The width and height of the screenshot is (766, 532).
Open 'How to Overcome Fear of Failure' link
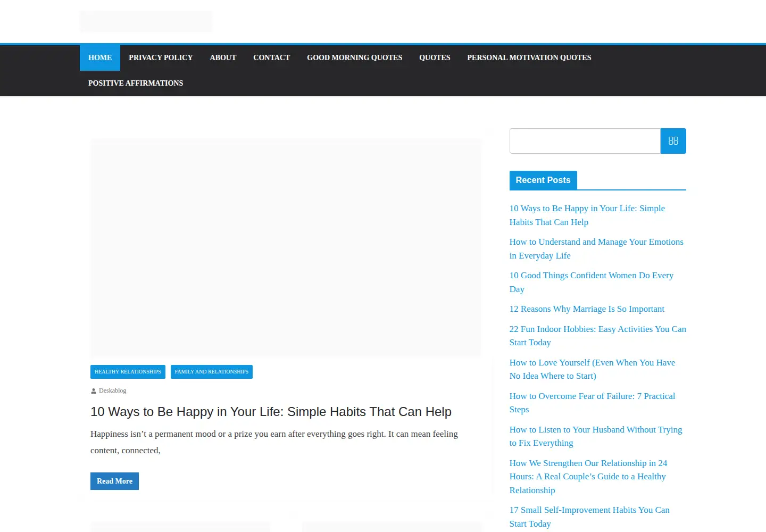tap(592, 403)
